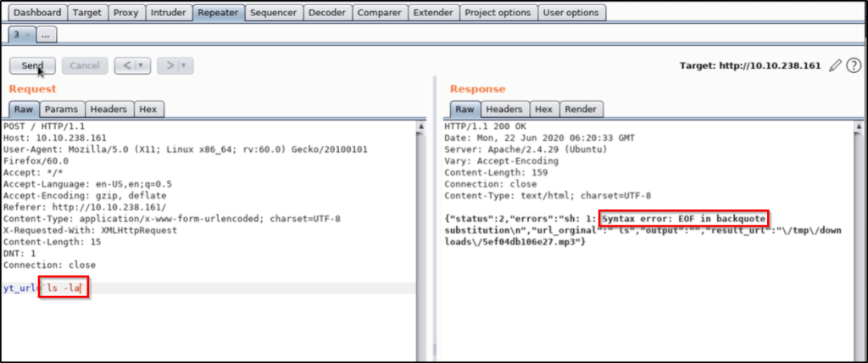Switch to the Intruder tab
Screen dimensions: 868x363
point(168,13)
